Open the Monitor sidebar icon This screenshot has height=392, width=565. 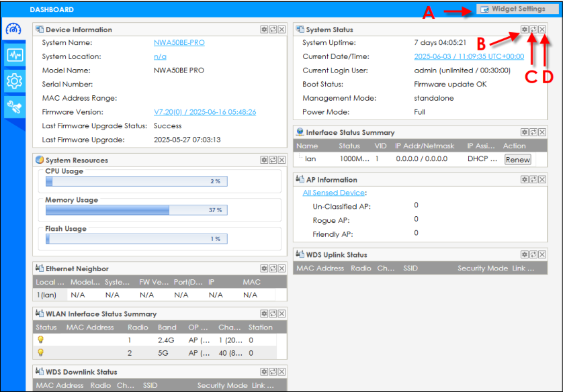(x=13, y=55)
